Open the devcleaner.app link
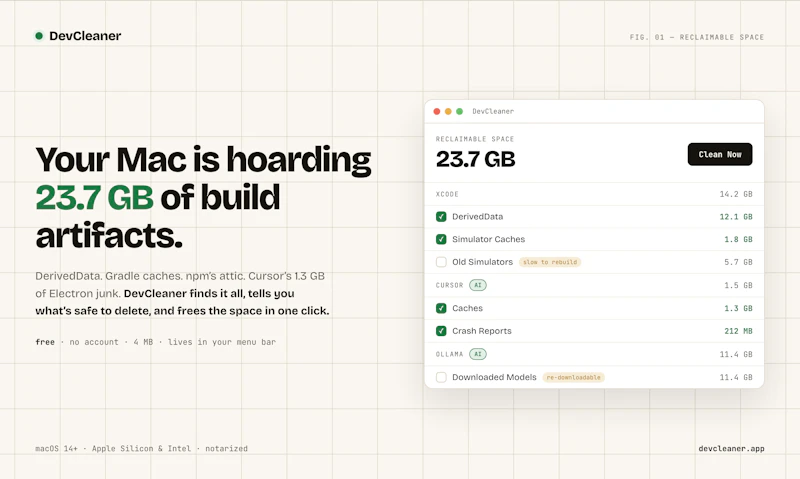This screenshot has height=479, width=800. tap(731, 448)
